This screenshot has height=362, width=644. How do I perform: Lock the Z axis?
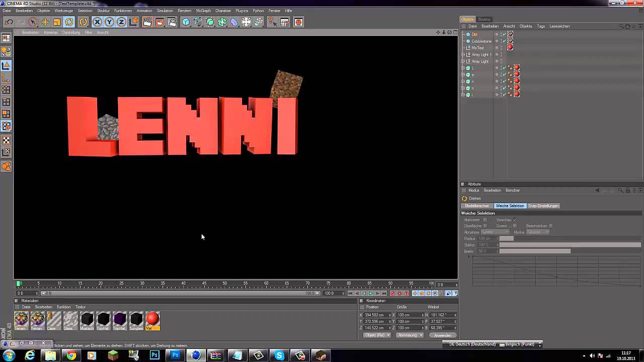[x=121, y=22]
